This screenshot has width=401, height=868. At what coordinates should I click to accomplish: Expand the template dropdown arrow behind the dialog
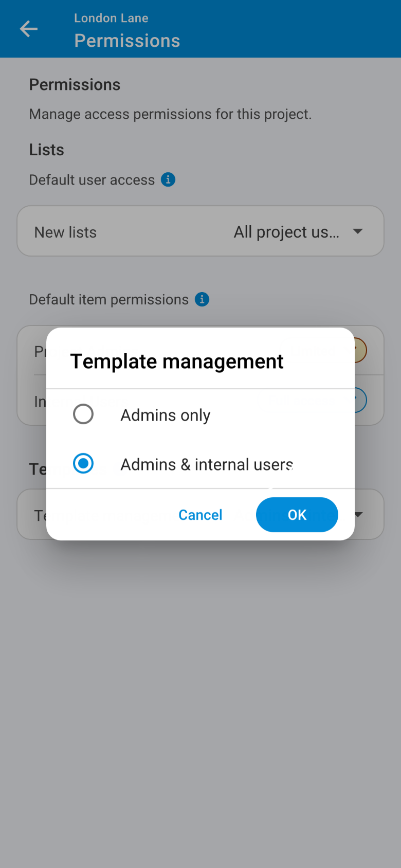click(x=359, y=514)
